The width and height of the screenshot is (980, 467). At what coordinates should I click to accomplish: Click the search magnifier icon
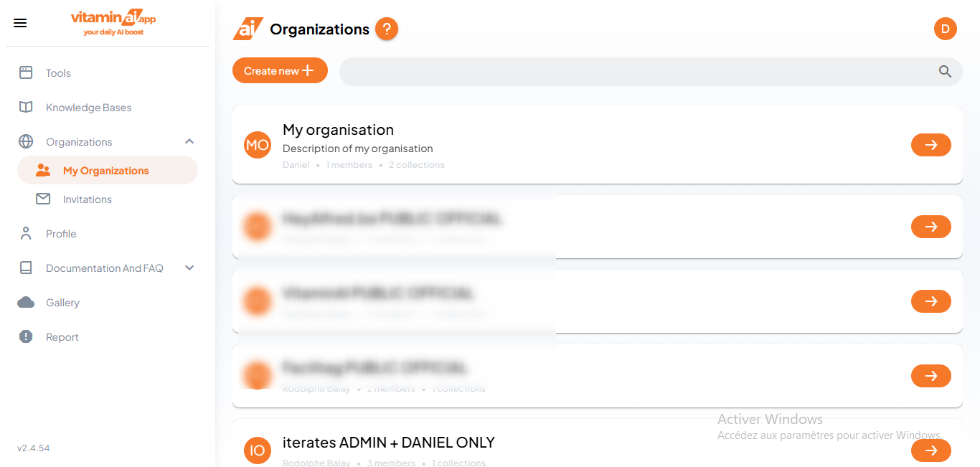(x=945, y=71)
